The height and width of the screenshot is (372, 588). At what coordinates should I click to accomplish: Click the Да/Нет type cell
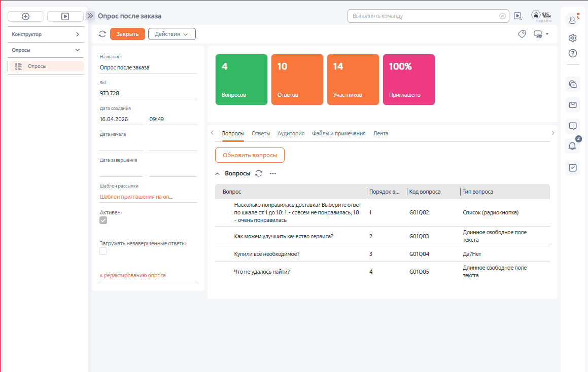point(472,254)
